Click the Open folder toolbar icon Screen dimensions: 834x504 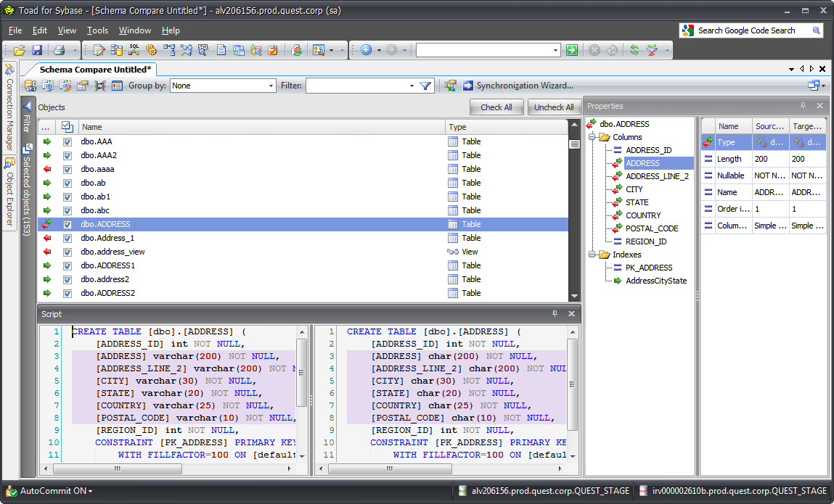coord(19,51)
